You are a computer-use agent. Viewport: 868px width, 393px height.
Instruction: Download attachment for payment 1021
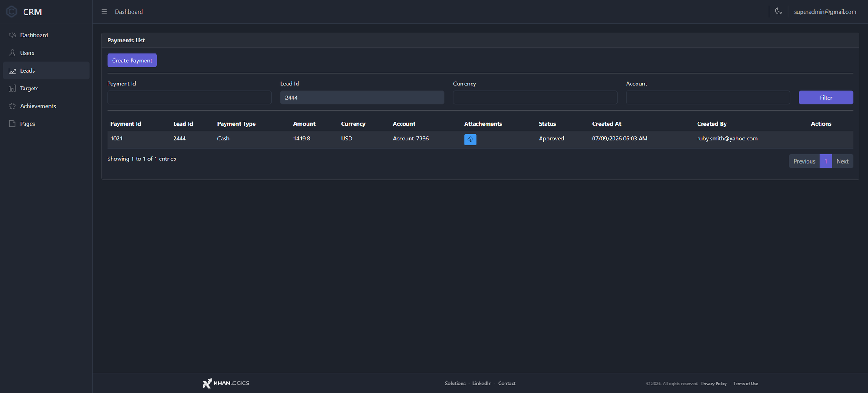tap(470, 140)
